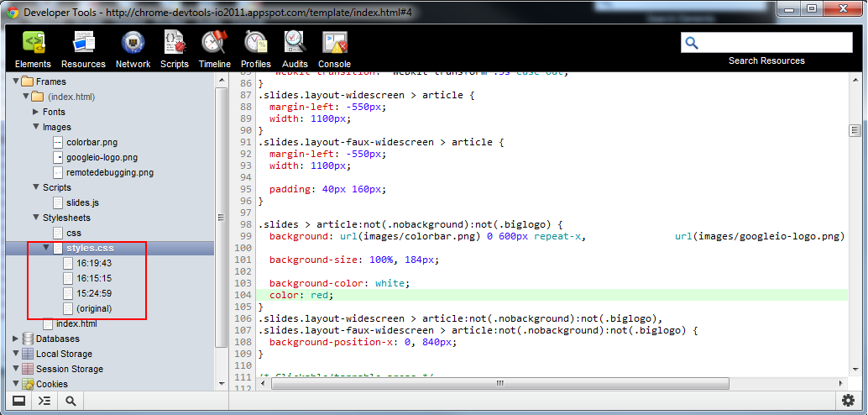
Task: Open the 16:15:15 revision
Action: click(87, 278)
